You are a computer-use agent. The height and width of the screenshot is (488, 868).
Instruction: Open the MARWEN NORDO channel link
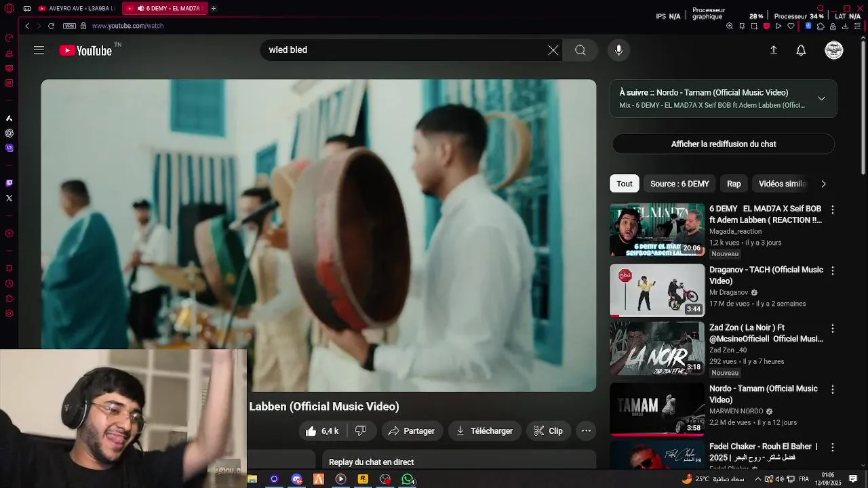[736, 411]
